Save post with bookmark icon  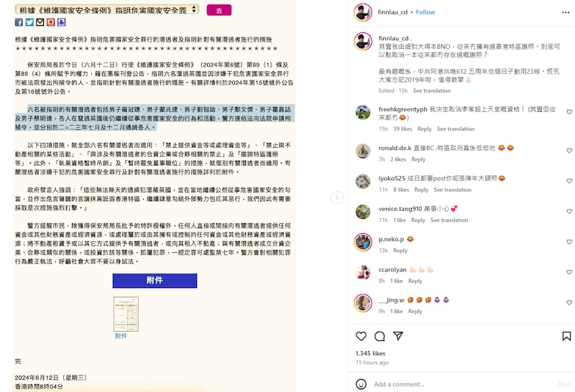566,336
